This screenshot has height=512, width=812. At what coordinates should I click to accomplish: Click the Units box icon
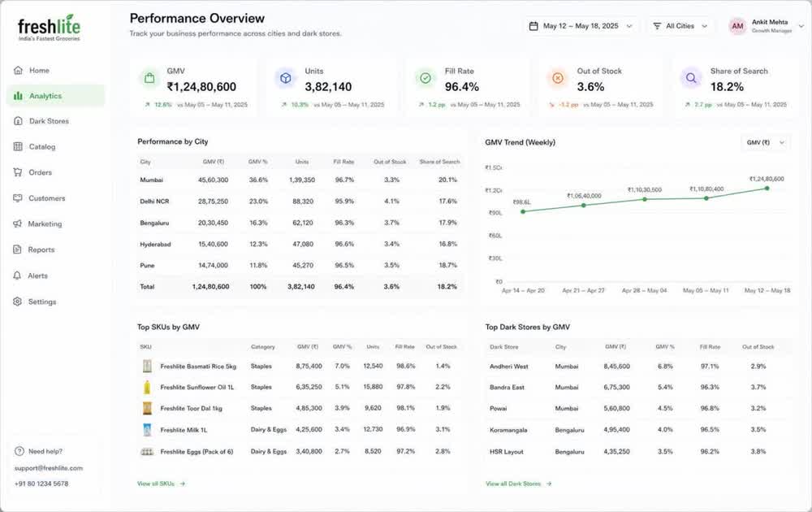285,78
